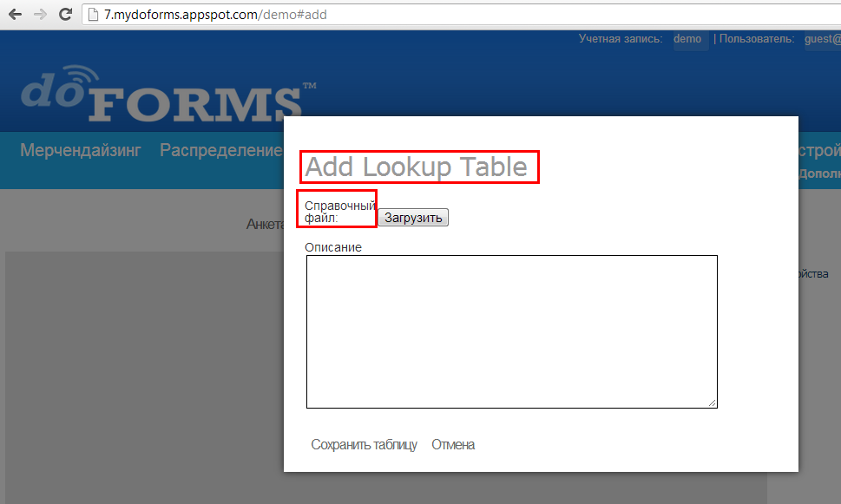
Task: Click Сохранить таблицу link
Action: point(364,444)
